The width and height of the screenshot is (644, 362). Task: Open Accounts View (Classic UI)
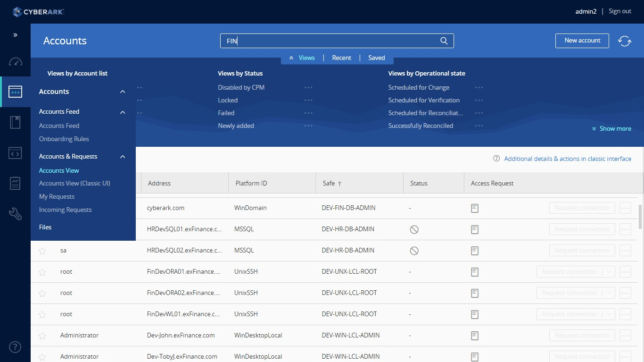click(x=74, y=183)
